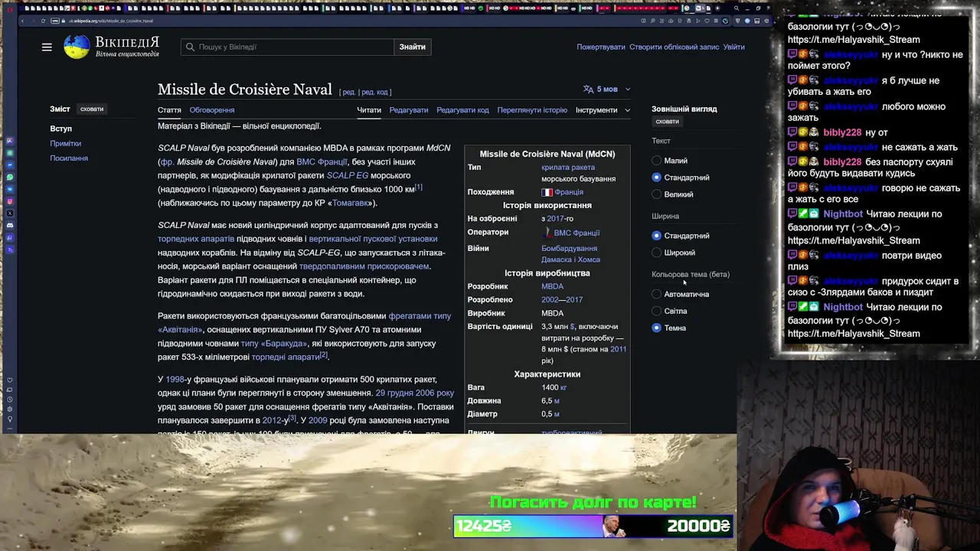Open 'твердопаливним прискорювачем' link
Image resolution: width=980 pixels, height=551 pixels.
(364, 266)
